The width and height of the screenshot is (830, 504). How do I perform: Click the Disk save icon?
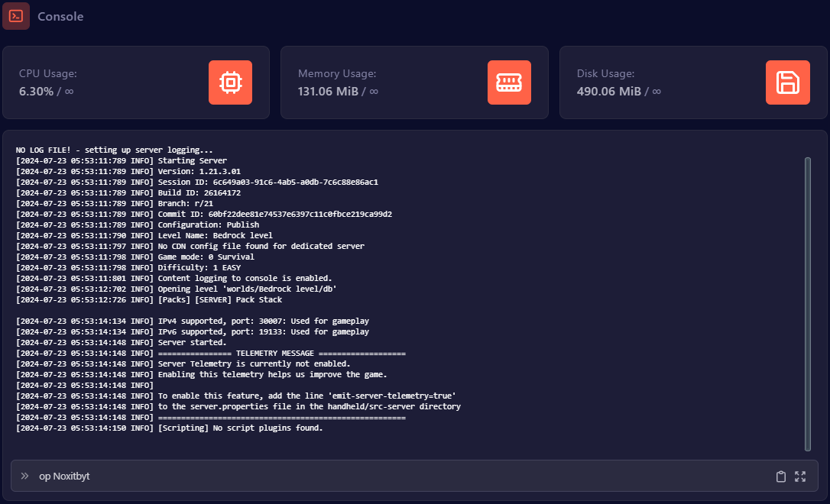tap(787, 82)
